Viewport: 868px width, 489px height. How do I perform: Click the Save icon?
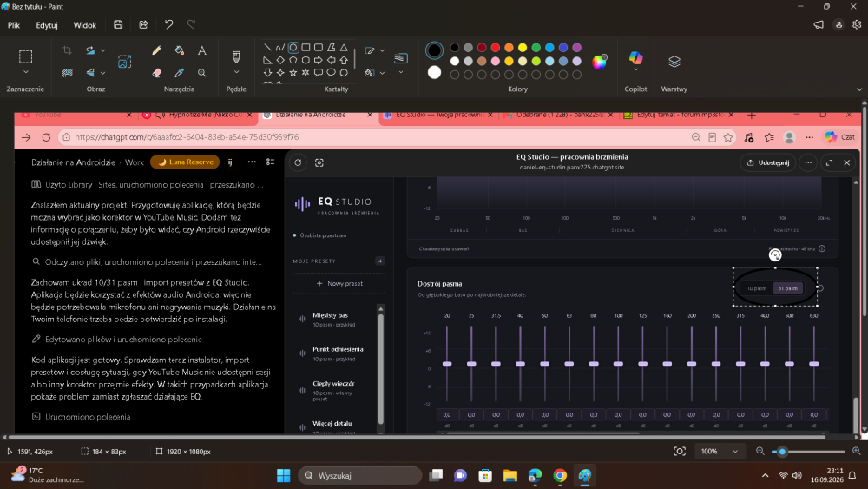tap(118, 24)
